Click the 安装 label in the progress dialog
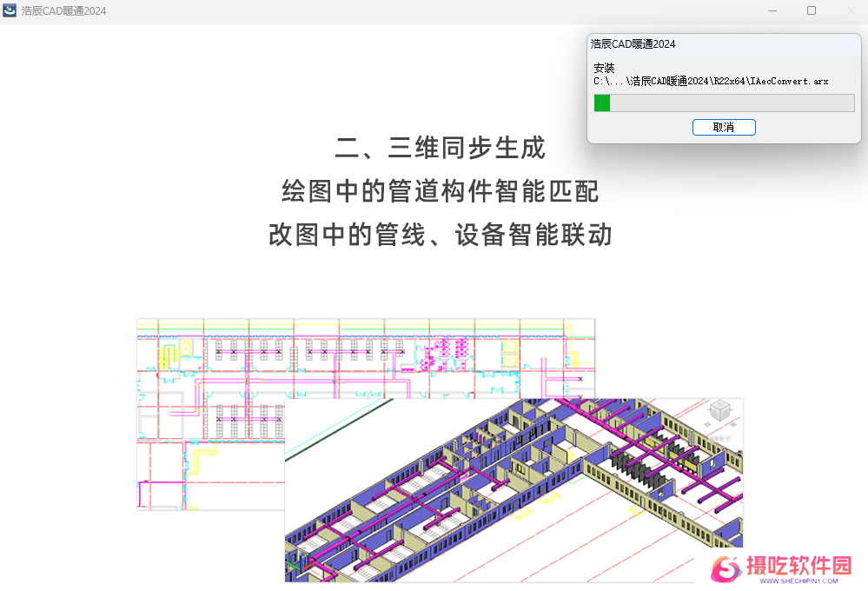 click(604, 68)
